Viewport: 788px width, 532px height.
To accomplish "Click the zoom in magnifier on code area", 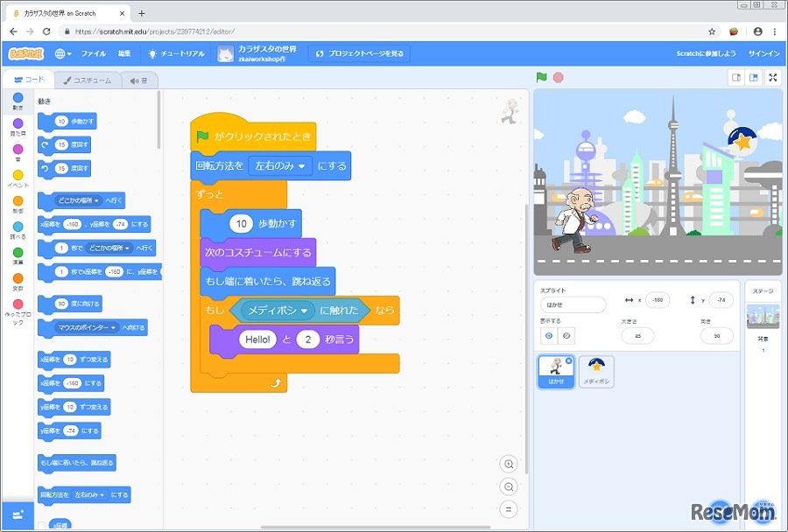I will pyautogui.click(x=509, y=465).
